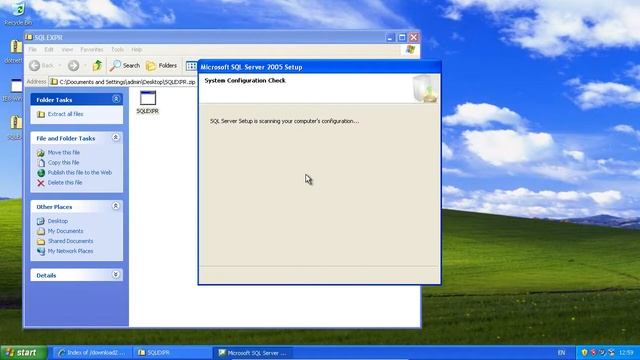Open the SQLEXPR file icon
Viewport: 640px width, 360px height.
point(148,102)
